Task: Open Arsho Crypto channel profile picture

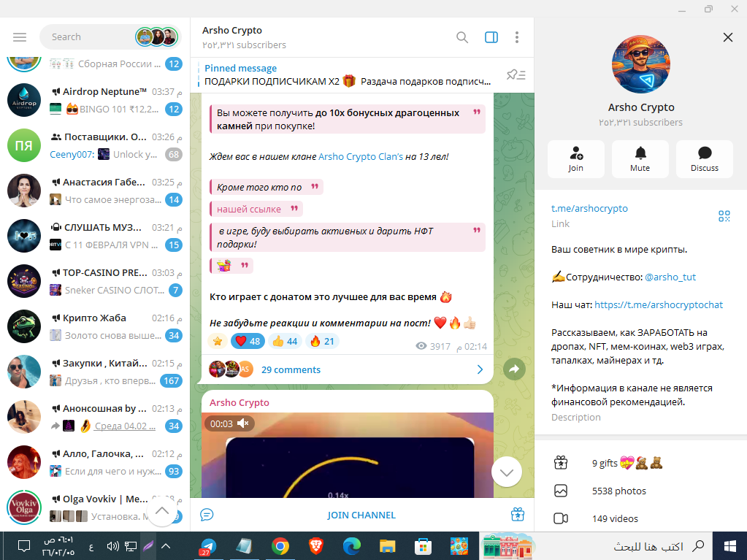Action: pos(641,64)
